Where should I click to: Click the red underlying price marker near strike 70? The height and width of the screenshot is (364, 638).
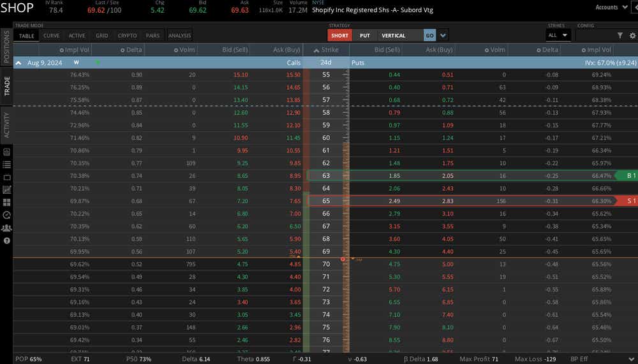(x=343, y=259)
